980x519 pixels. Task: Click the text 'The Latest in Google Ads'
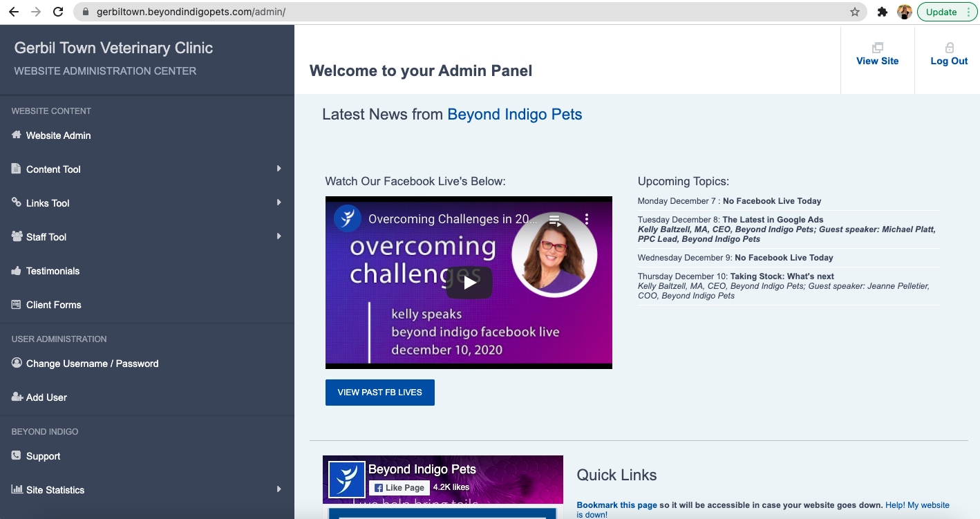[773, 220]
